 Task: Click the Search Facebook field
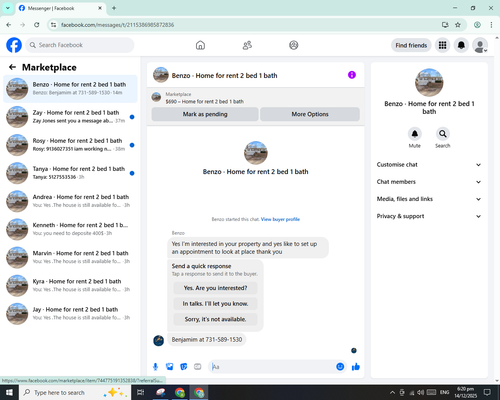pos(80,45)
